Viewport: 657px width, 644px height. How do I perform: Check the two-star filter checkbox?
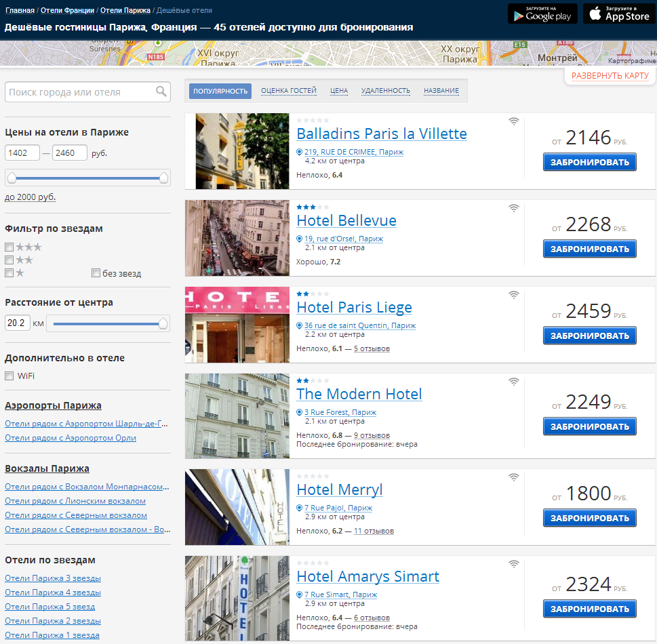click(x=9, y=260)
